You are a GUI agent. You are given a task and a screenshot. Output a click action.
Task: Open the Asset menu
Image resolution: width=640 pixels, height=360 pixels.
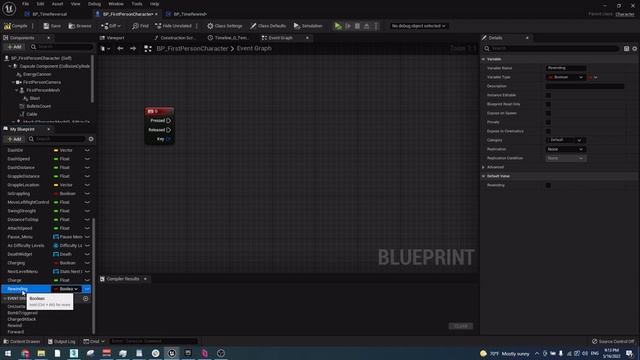pos(57,4)
